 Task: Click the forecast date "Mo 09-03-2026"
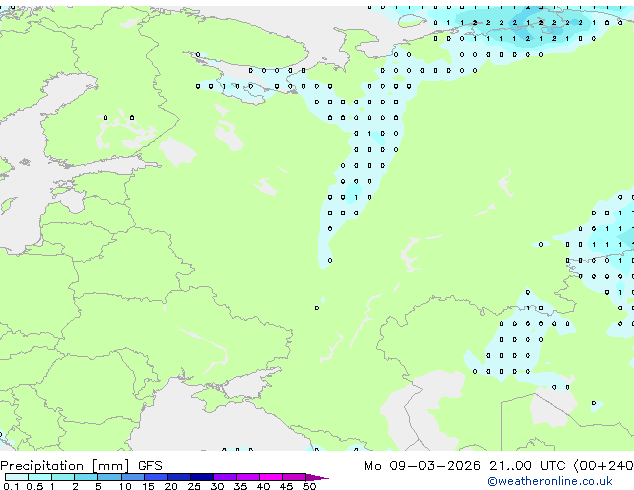422,466
